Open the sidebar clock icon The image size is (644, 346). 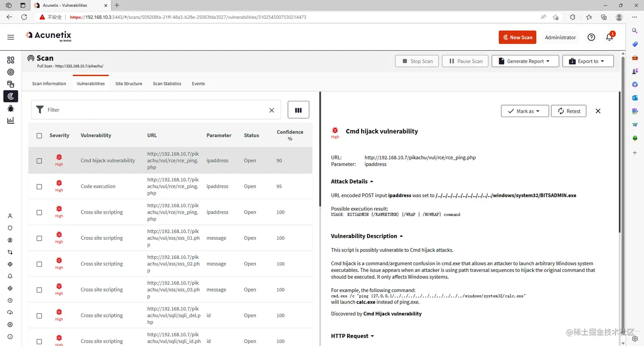(10, 300)
